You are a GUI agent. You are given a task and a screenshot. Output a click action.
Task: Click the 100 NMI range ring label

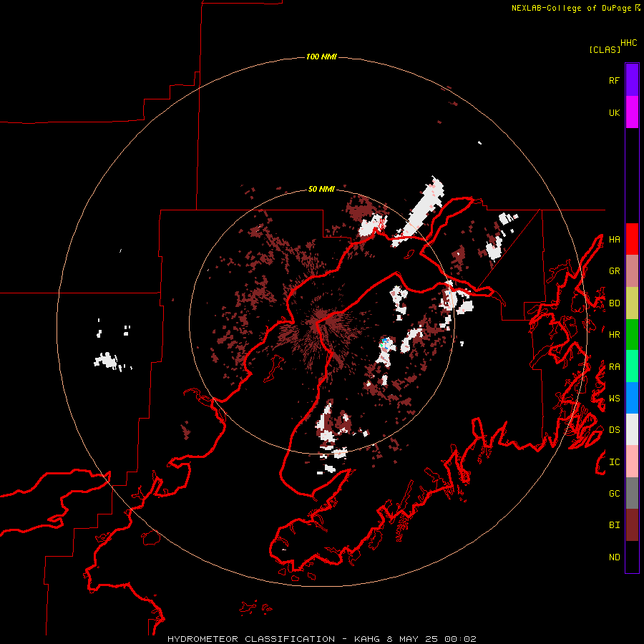(x=321, y=57)
